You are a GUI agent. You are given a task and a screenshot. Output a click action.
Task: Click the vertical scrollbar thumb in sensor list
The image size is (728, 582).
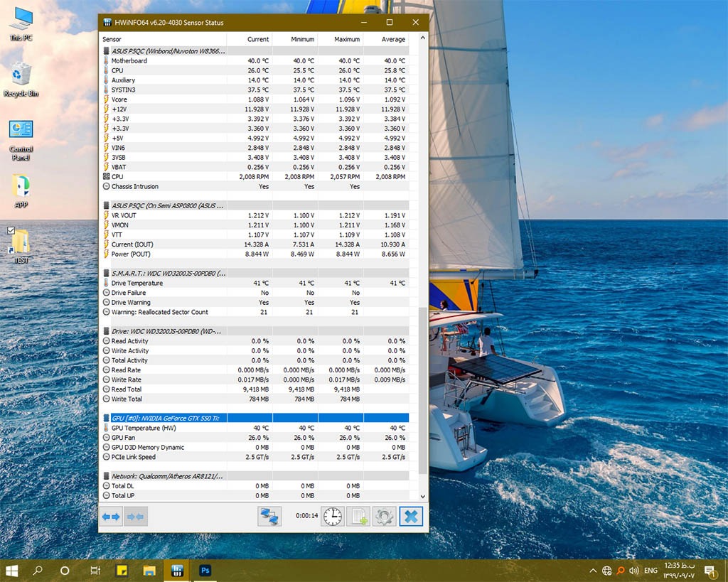coord(423,391)
